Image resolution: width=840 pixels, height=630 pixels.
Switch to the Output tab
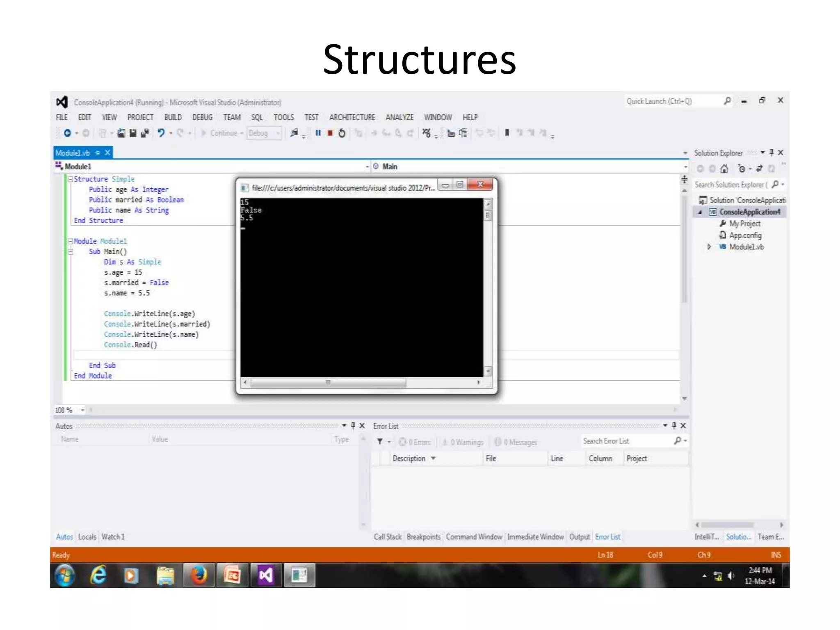pyautogui.click(x=579, y=536)
